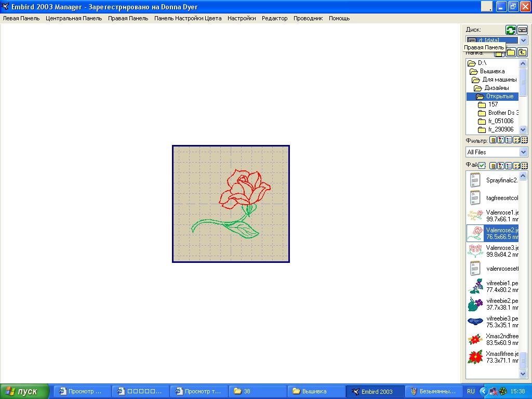
Task: Switch to the 38 folder taskbar window
Action: click(258, 391)
